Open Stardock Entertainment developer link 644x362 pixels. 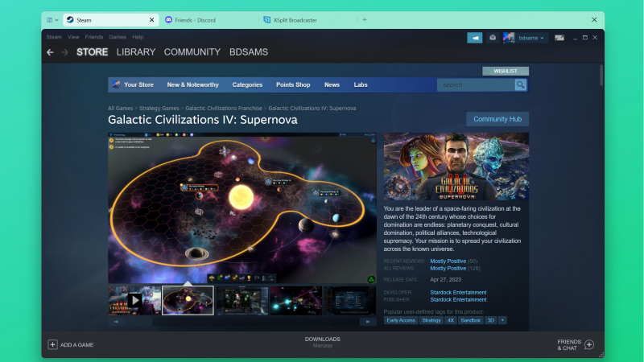point(458,292)
